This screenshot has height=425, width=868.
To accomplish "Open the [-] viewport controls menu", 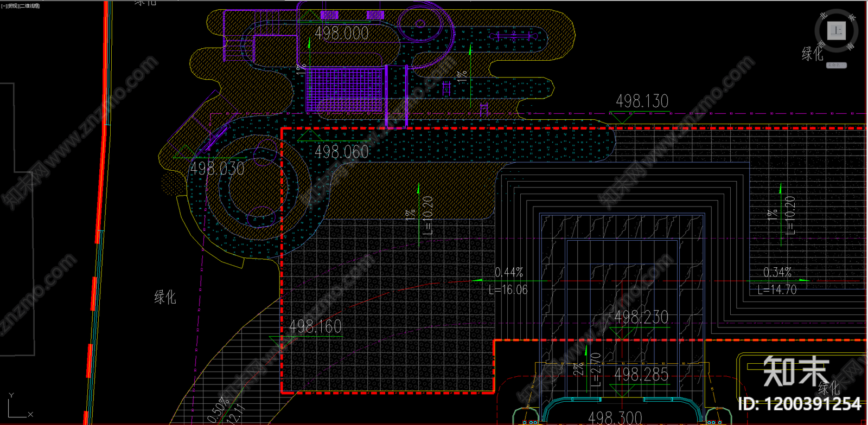I will point(4,6).
